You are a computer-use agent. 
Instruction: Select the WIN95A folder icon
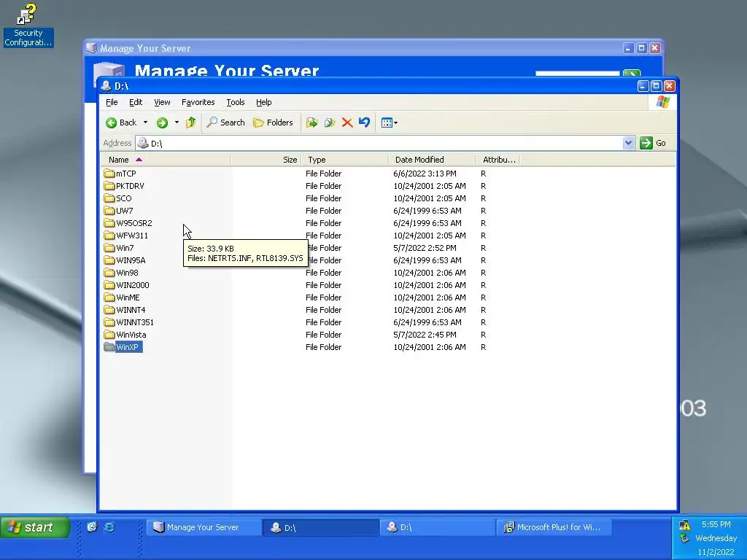(x=109, y=260)
